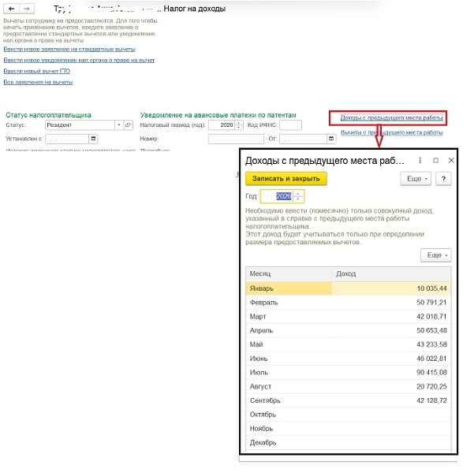The width and height of the screenshot is (474, 476).
Task: Select the Июль row
Action: pos(349,373)
